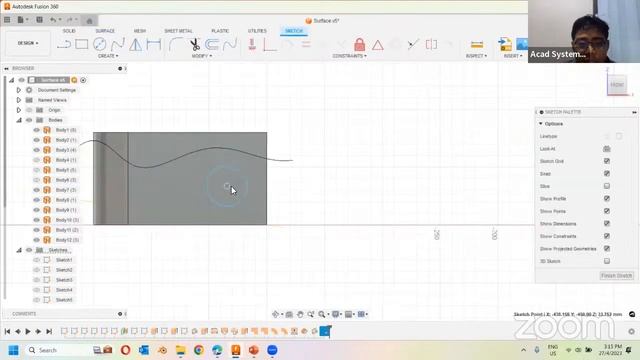This screenshot has height=360, width=640.
Task: Open the CONSTRAINTS dropdown menu
Action: [x=349, y=56]
